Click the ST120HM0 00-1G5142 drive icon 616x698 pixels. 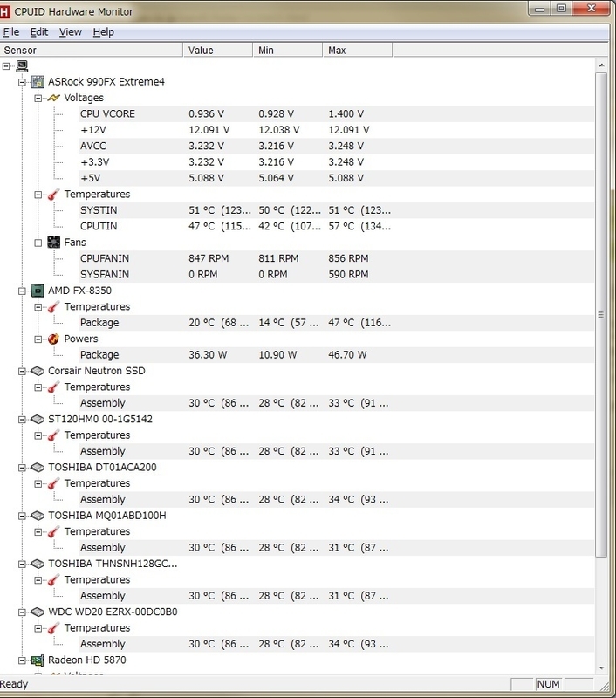[38, 420]
